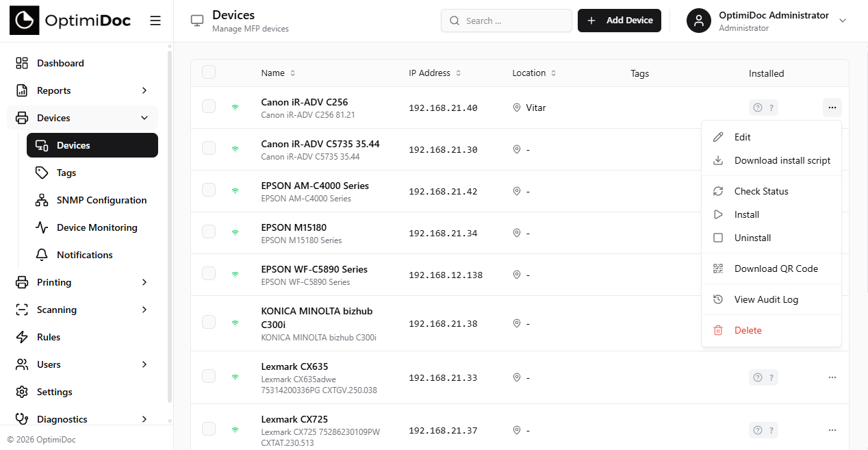Open the OptimiDoc Administrator user dropdown

pyautogui.click(x=767, y=21)
